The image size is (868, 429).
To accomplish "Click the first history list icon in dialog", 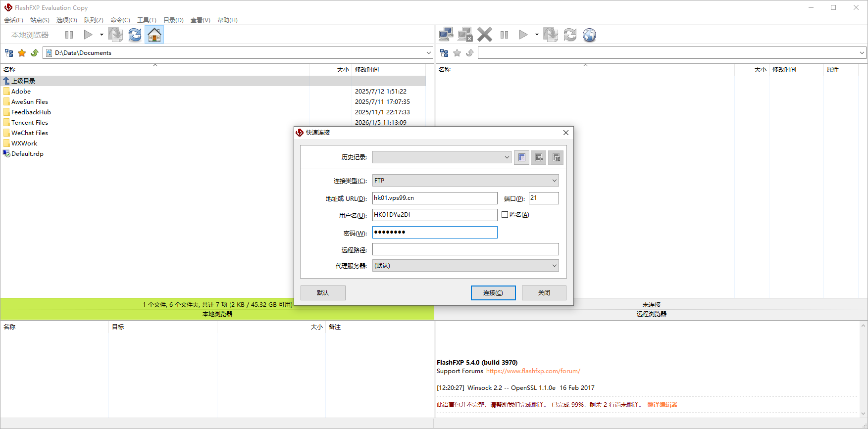I will (x=521, y=157).
